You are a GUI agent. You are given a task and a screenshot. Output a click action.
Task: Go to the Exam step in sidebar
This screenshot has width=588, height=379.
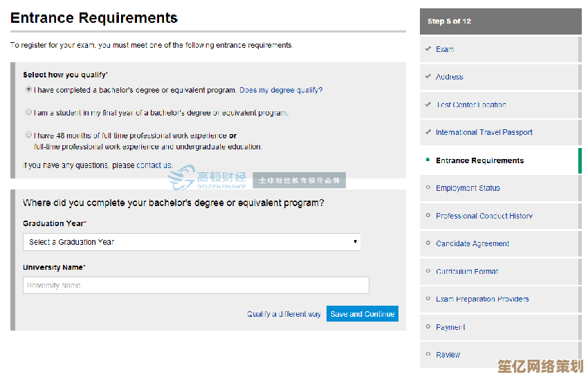tap(445, 49)
